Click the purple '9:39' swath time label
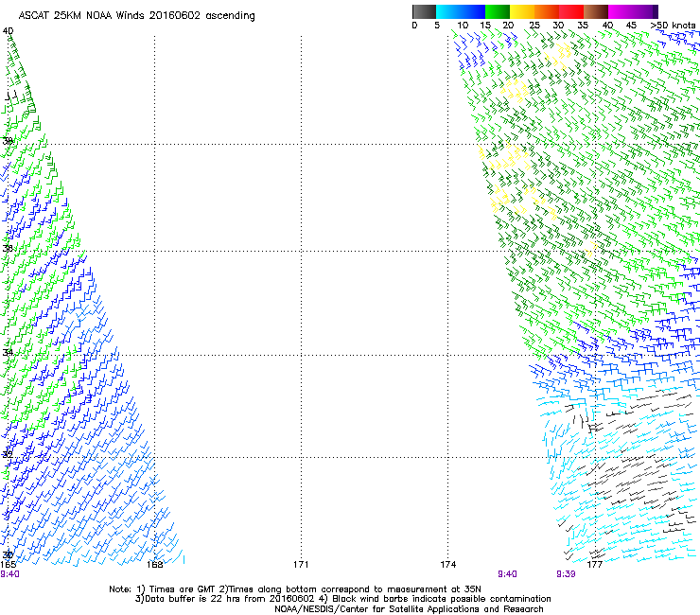700x615 pixels. (566, 574)
